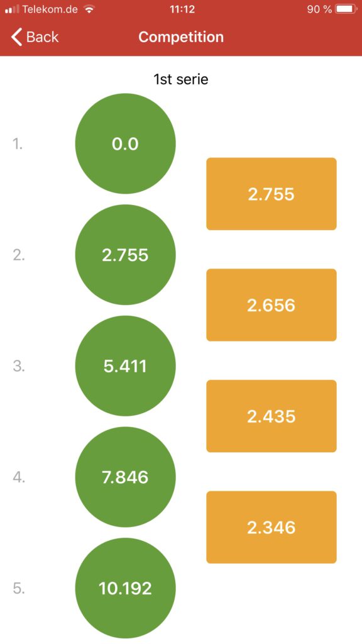Tap row number 2. label
This screenshot has width=362, height=644.
[18, 255]
